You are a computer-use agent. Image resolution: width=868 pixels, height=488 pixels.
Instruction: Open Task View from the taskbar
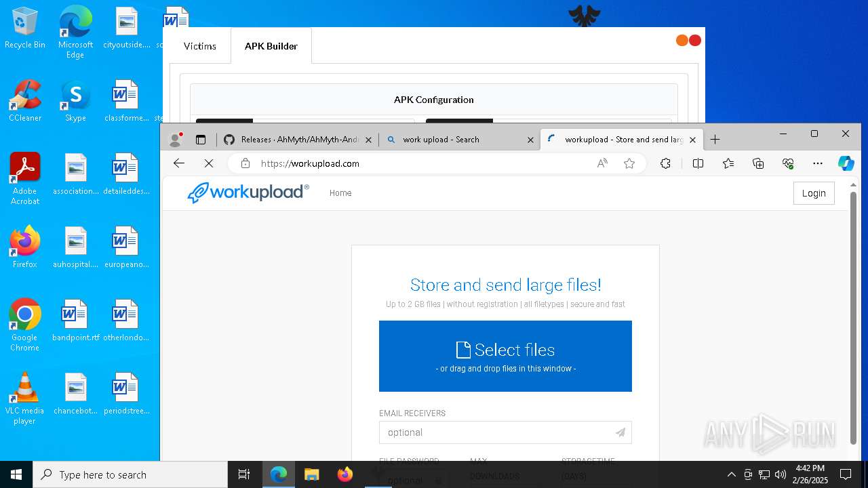click(244, 474)
